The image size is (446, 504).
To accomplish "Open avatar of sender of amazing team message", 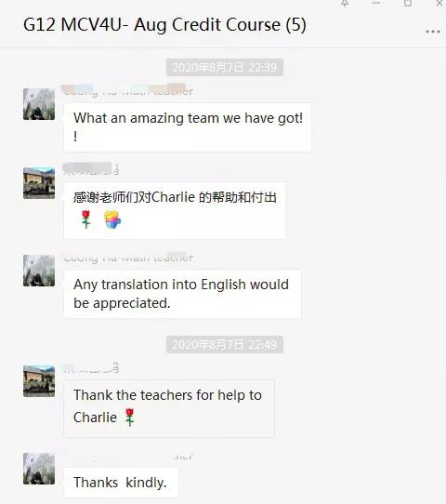I will point(39,104).
